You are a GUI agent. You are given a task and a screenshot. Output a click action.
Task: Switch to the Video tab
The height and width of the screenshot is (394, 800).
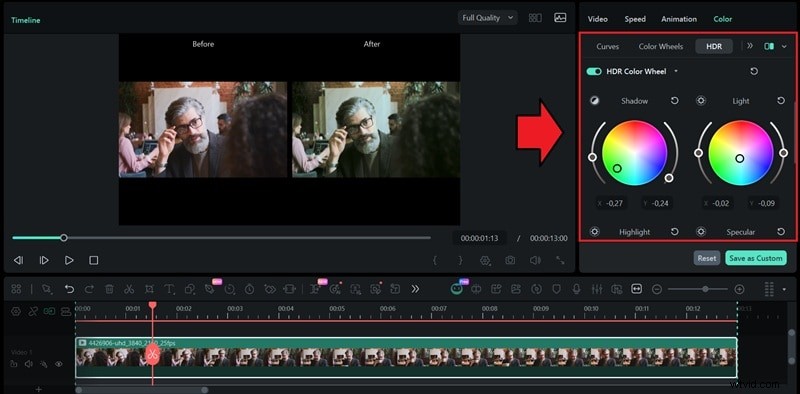(597, 19)
